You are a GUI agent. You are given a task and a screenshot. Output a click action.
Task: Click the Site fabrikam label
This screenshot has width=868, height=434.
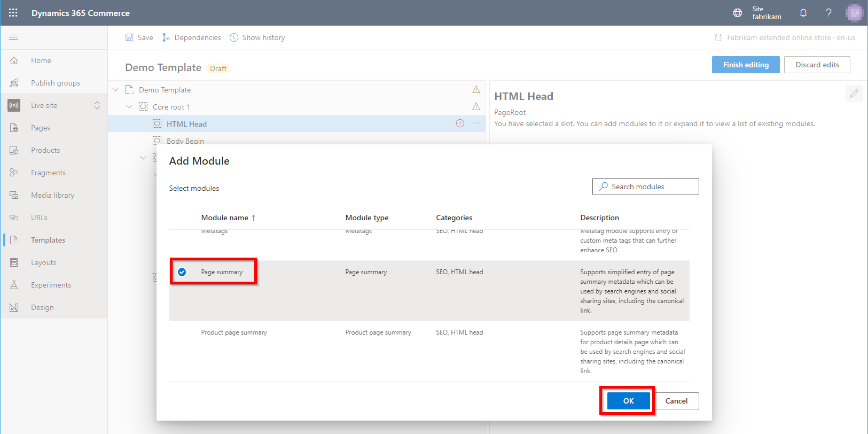point(767,13)
